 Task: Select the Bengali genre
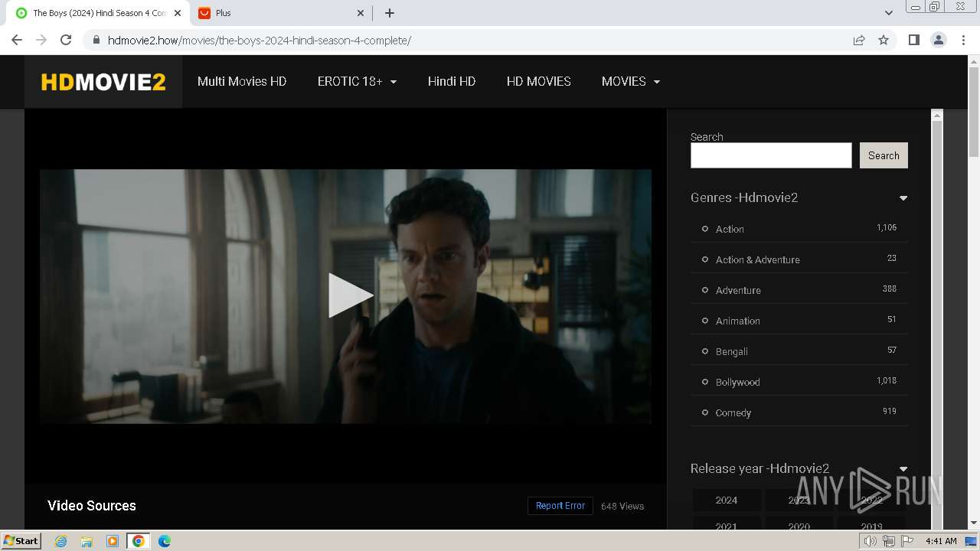click(732, 351)
